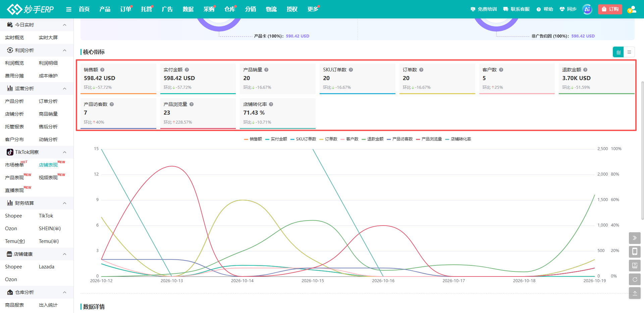This screenshot has width=644, height=313.
Task: Open the user account avatar
Action: pos(632,9)
